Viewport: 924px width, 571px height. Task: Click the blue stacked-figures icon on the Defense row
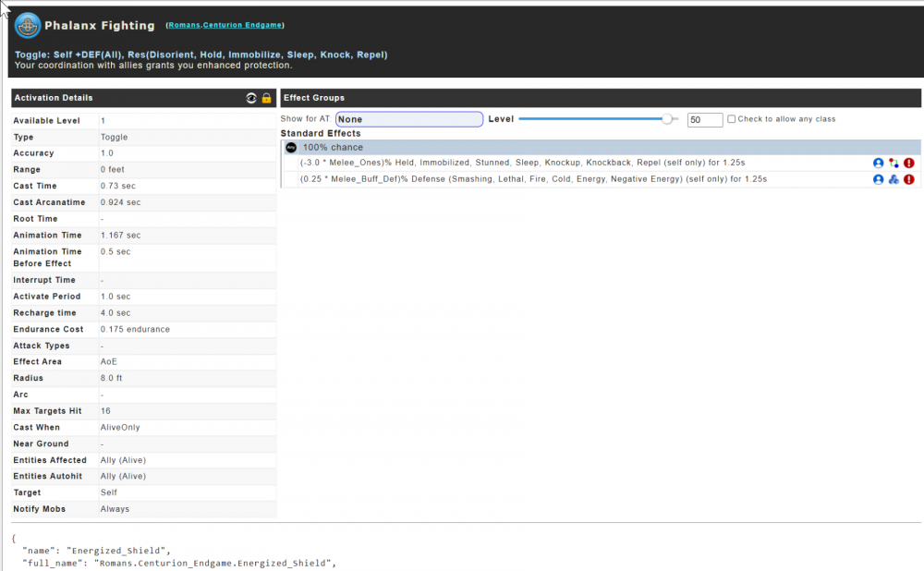coord(894,179)
